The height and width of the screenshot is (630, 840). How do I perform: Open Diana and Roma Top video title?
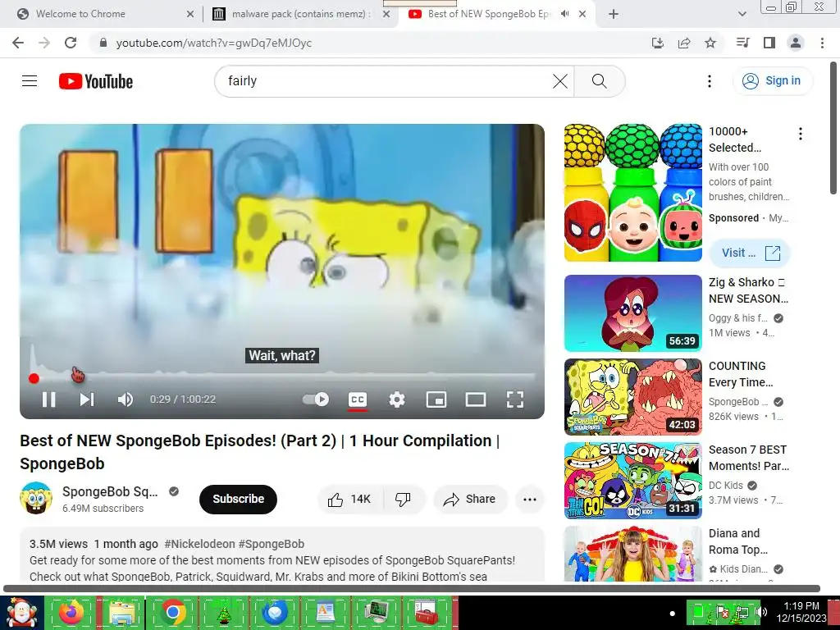[738, 541]
